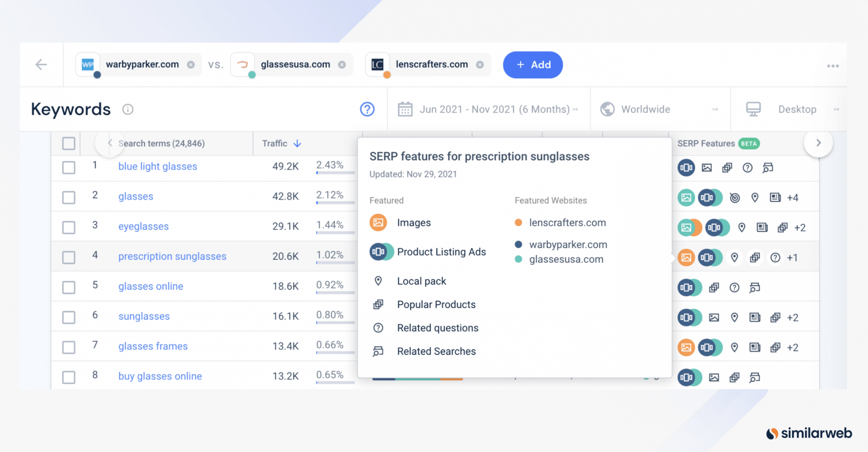868x452 pixels.
Task: Click the Keywords info icon
Action: point(128,109)
